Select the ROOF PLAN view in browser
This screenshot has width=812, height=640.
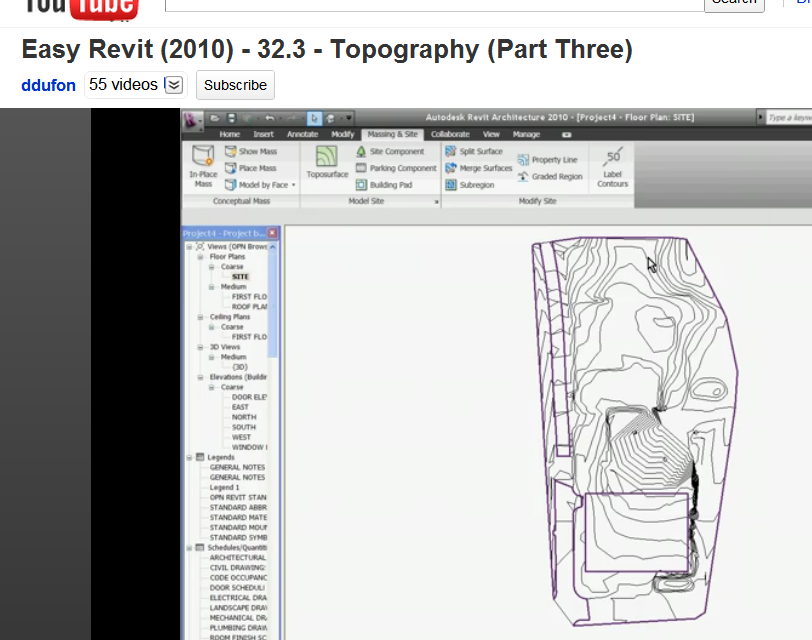coord(249,307)
